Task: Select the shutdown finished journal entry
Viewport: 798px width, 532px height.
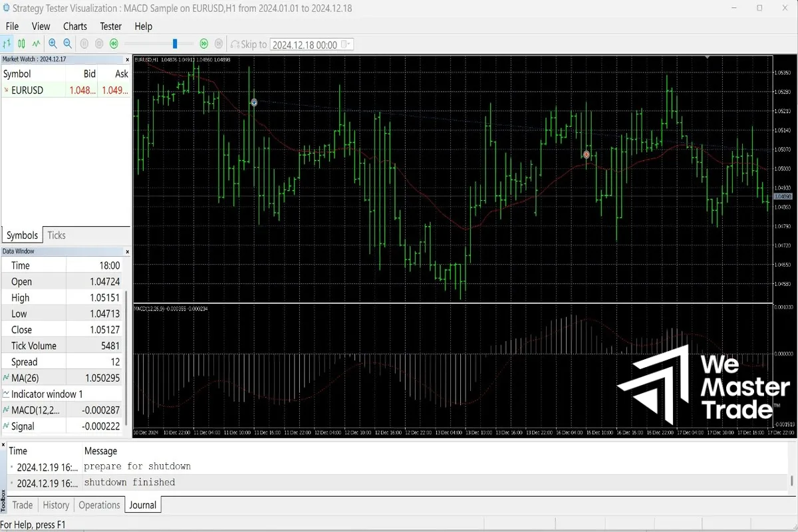Action: point(133,482)
